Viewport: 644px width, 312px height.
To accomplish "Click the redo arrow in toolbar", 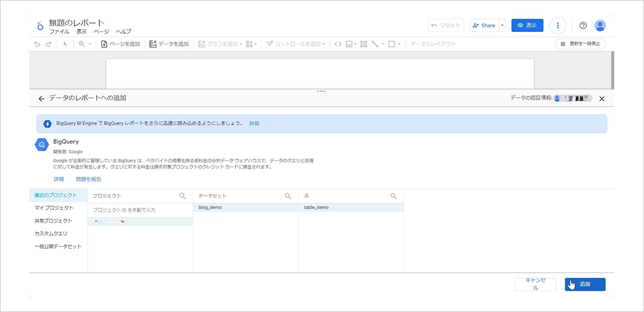I will pyautogui.click(x=49, y=44).
